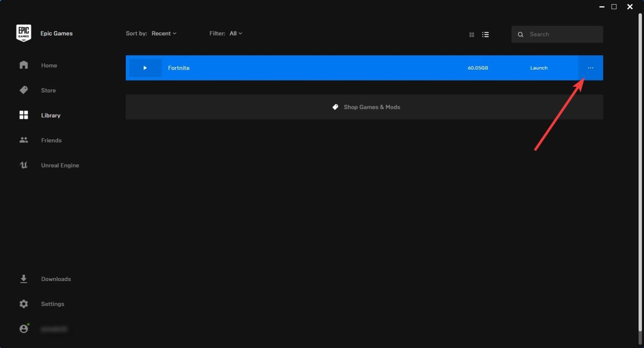Open the Sort by Recent dropdown
The height and width of the screenshot is (348, 644).
164,34
